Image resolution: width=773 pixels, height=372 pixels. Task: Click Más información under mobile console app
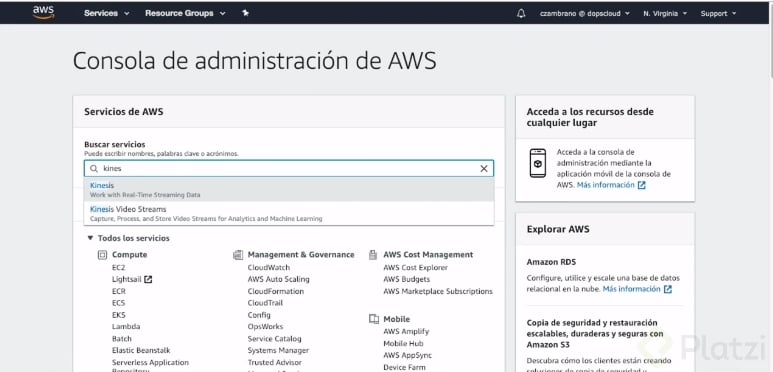tap(605, 185)
